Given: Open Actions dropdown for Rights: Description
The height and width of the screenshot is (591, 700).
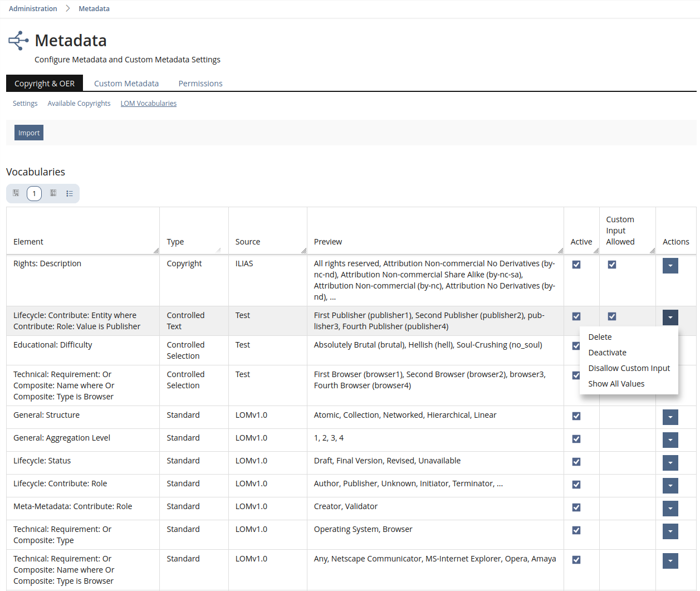Looking at the screenshot, I should point(670,266).
